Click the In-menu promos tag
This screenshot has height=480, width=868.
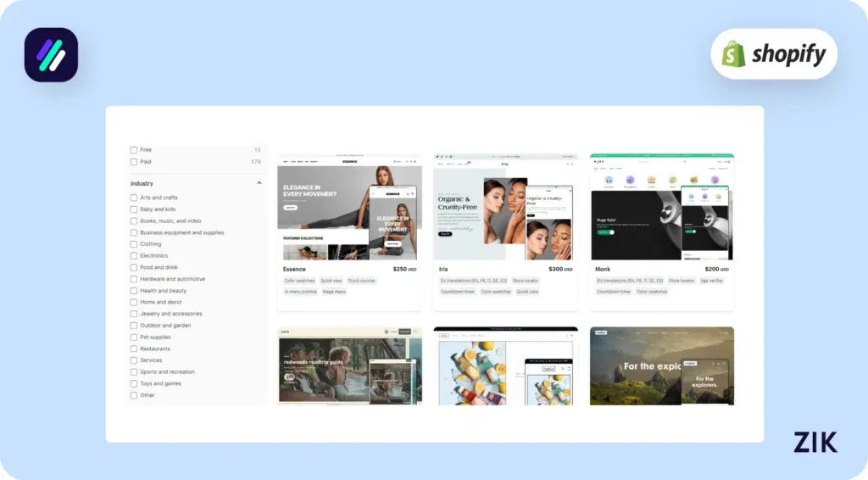click(x=301, y=292)
